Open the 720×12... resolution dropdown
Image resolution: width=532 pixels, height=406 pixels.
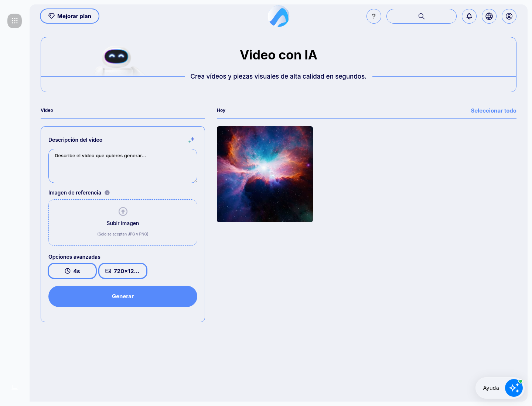[123, 271]
